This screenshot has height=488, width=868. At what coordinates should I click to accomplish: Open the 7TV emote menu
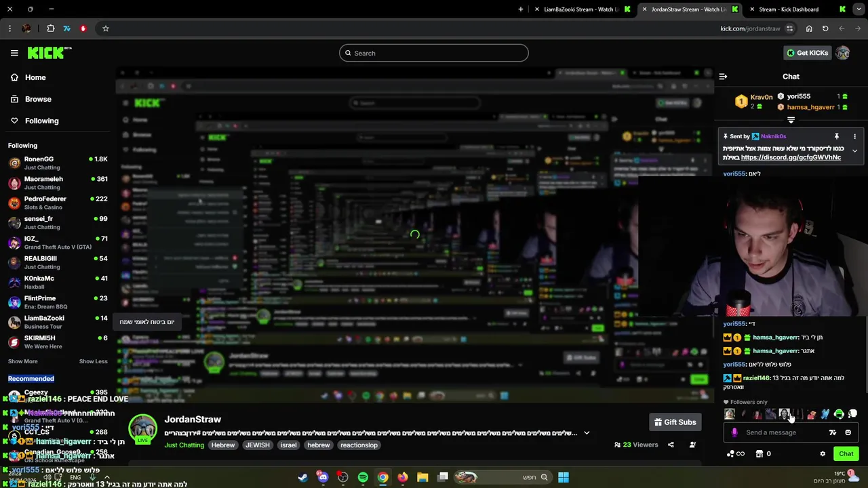(833, 432)
